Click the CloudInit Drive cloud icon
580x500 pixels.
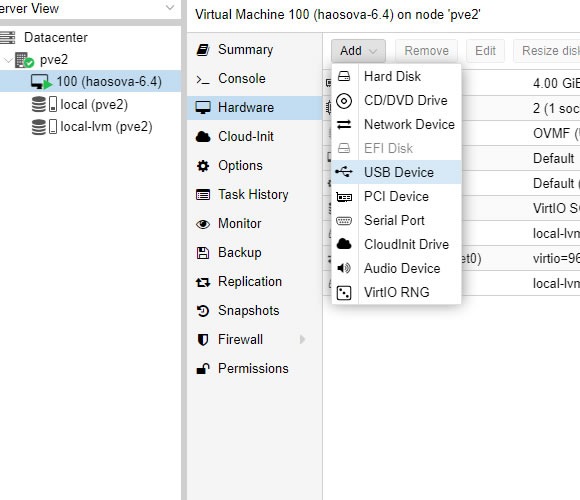click(x=344, y=244)
